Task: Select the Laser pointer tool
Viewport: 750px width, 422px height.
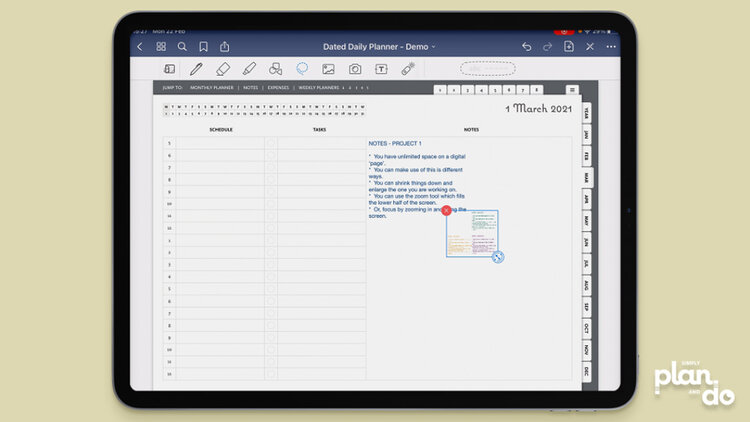Action: [x=408, y=69]
